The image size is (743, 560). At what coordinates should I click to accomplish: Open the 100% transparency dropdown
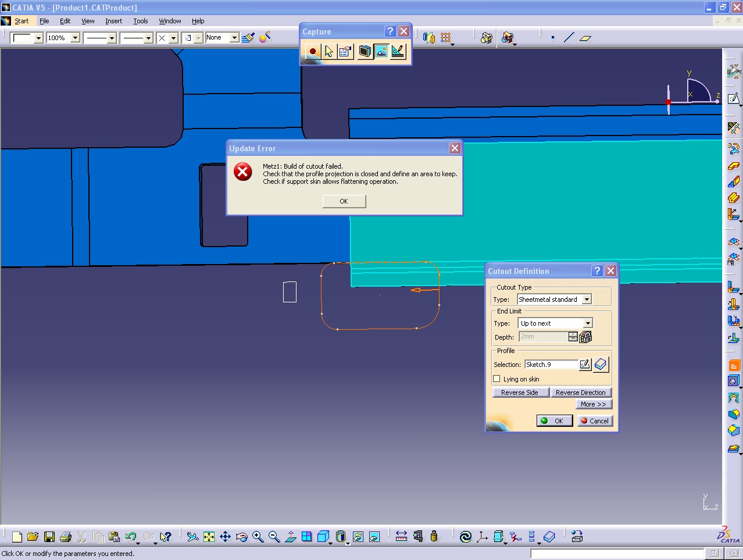(x=75, y=38)
